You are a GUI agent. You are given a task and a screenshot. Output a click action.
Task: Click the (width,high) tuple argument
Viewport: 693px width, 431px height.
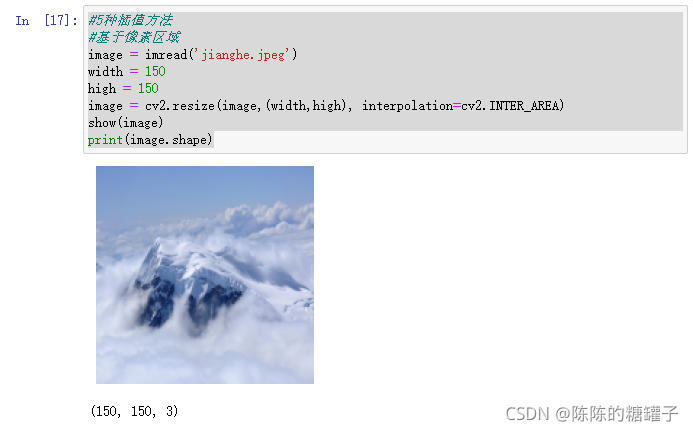point(309,106)
